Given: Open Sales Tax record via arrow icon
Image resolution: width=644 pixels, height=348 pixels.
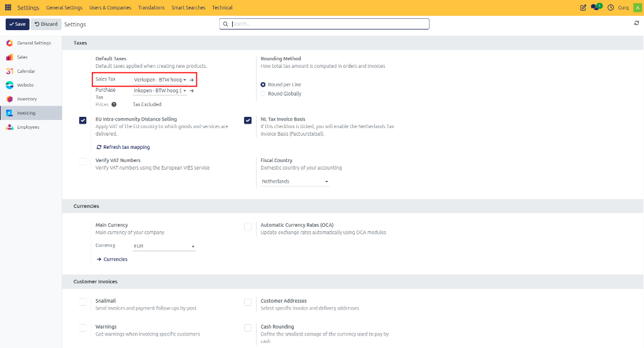Looking at the screenshot, I should click(x=191, y=80).
